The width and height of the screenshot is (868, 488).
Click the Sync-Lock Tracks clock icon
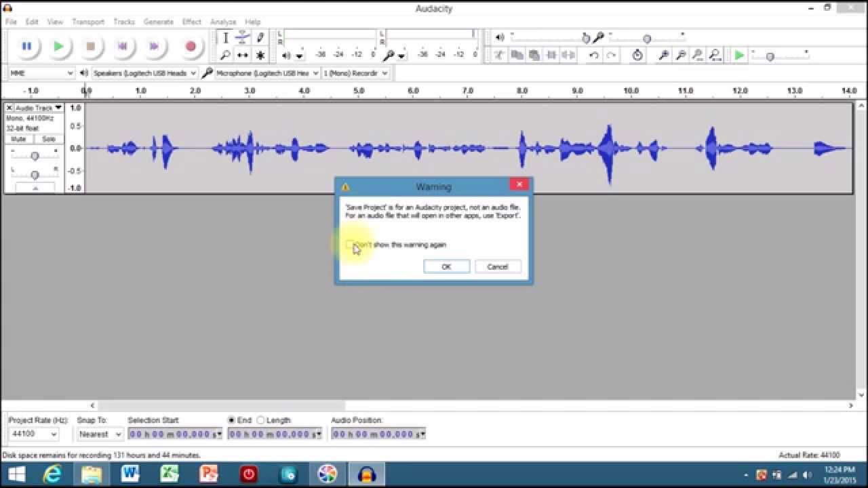pyautogui.click(x=637, y=55)
